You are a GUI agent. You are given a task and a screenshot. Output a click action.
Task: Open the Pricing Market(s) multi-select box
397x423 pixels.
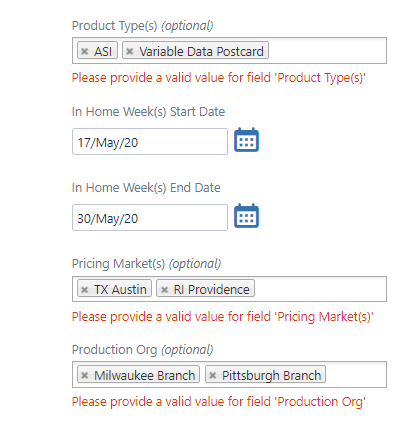[x=320, y=289]
